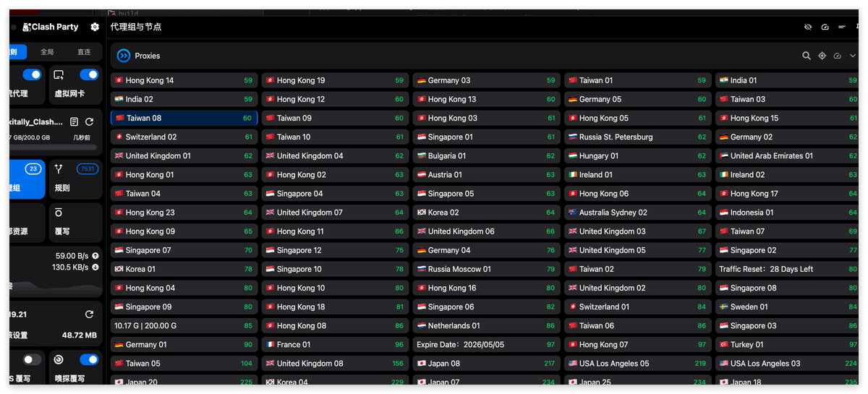Select the Switzerland 02 proxy node
The height and width of the screenshot is (394, 868).
click(x=184, y=137)
